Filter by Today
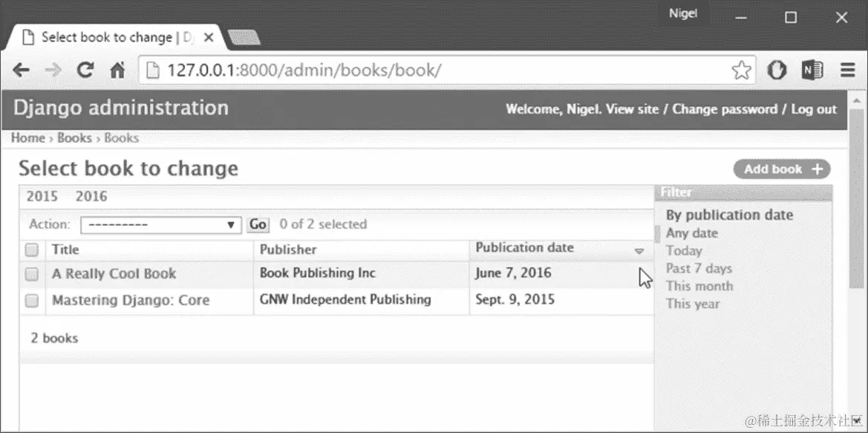The image size is (868, 433). pyautogui.click(x=684, y=251)
